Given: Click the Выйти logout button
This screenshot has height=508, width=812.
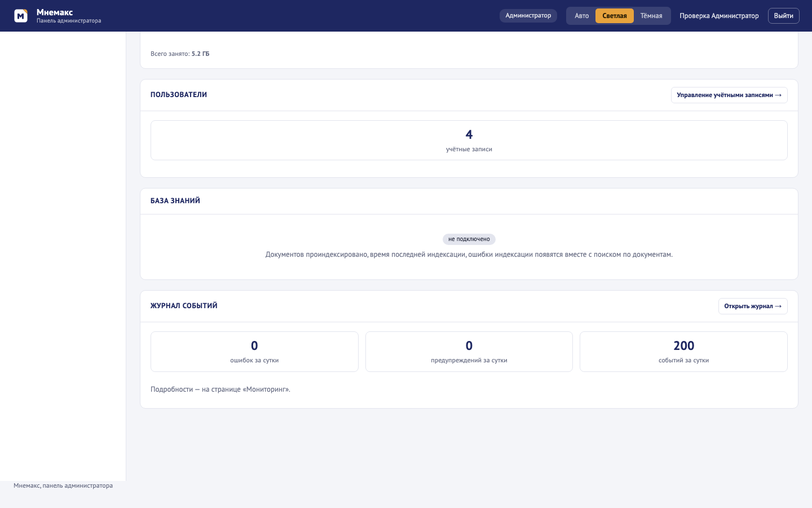Looking at the screenshot, I should tap(784, 16).
